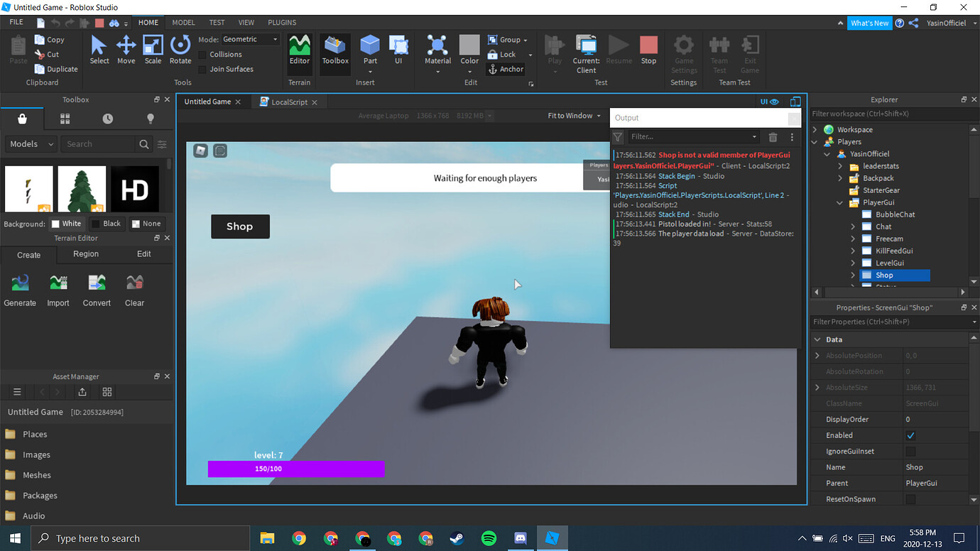The height and width of the screenshot is (551, 980).
Task: Open the LocalScript tab
Action: coord(289,102)
